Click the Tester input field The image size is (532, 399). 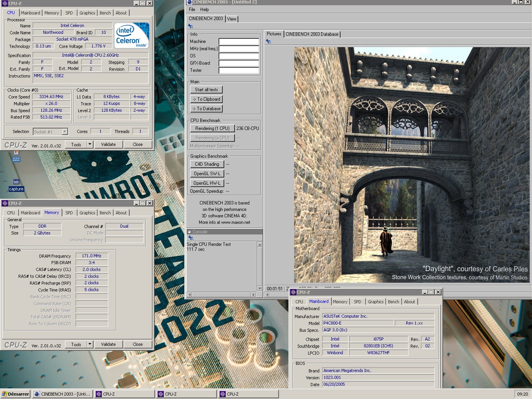tap(239, 70)
